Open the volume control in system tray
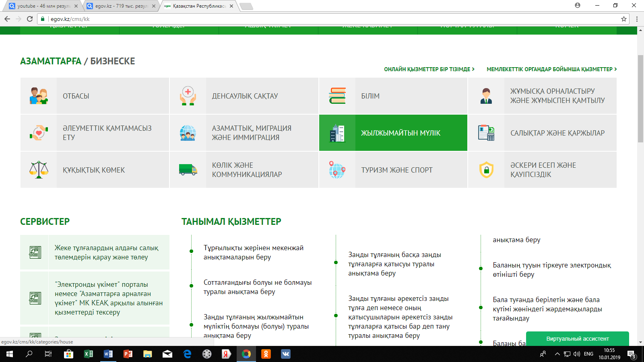644x362 pixels. click(x=577, y=354)
